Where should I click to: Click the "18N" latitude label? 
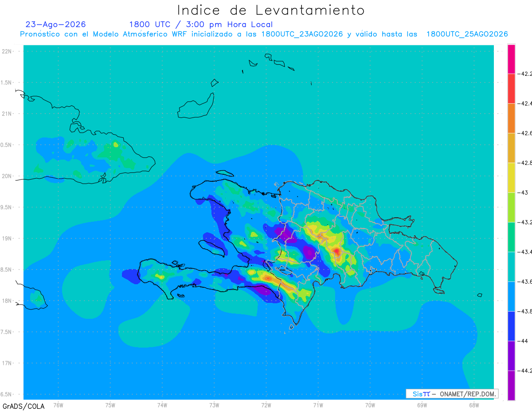click(x=7, y=301)
